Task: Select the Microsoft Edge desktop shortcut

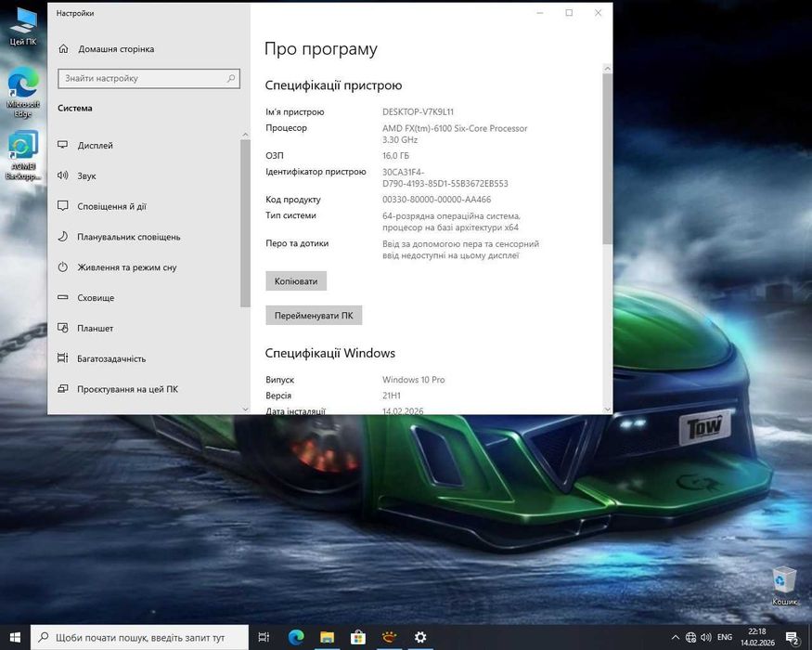Action: (x=23, y=93)
